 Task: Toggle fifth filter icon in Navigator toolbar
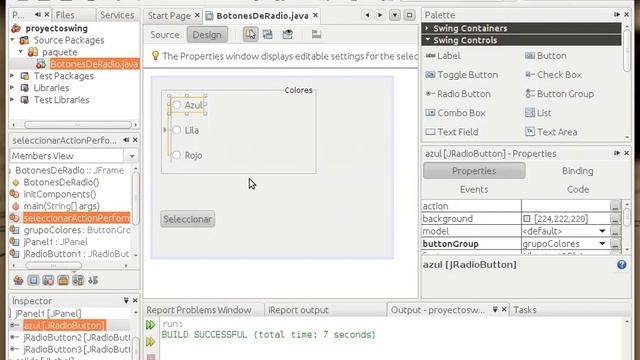pyautogui.click(x=78, y=280)
